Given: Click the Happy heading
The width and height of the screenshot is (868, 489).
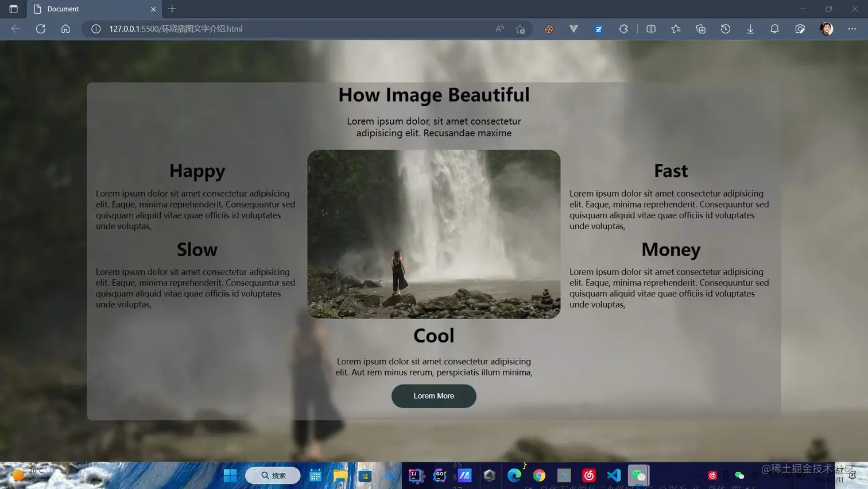Looking at the screenshot, I should [197, 171].
